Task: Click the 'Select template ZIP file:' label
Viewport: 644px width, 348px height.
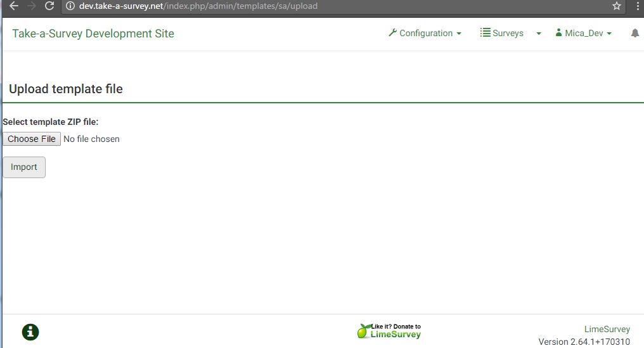Action: (x=51, y=122)
